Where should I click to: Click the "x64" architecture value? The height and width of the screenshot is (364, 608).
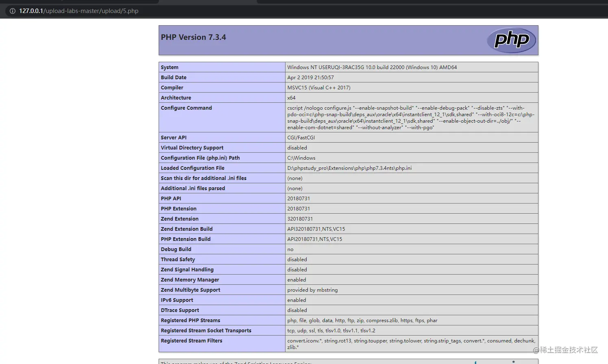pos(291,98)
